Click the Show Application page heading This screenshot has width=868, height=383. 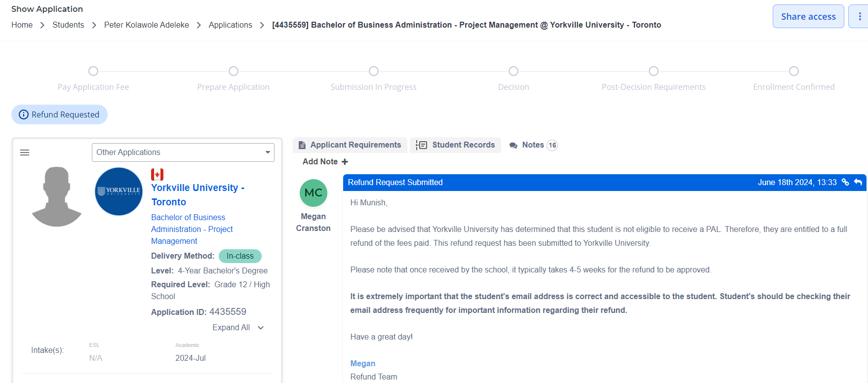click(47, 9)
